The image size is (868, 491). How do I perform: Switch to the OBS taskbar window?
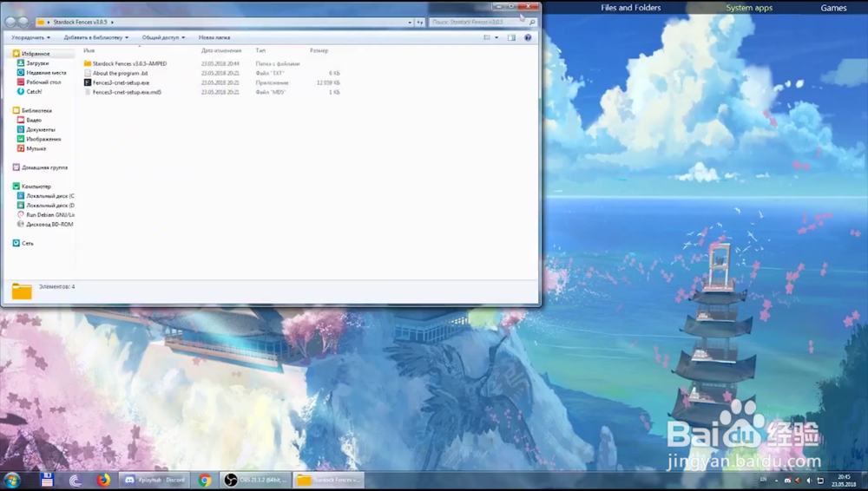255,480
